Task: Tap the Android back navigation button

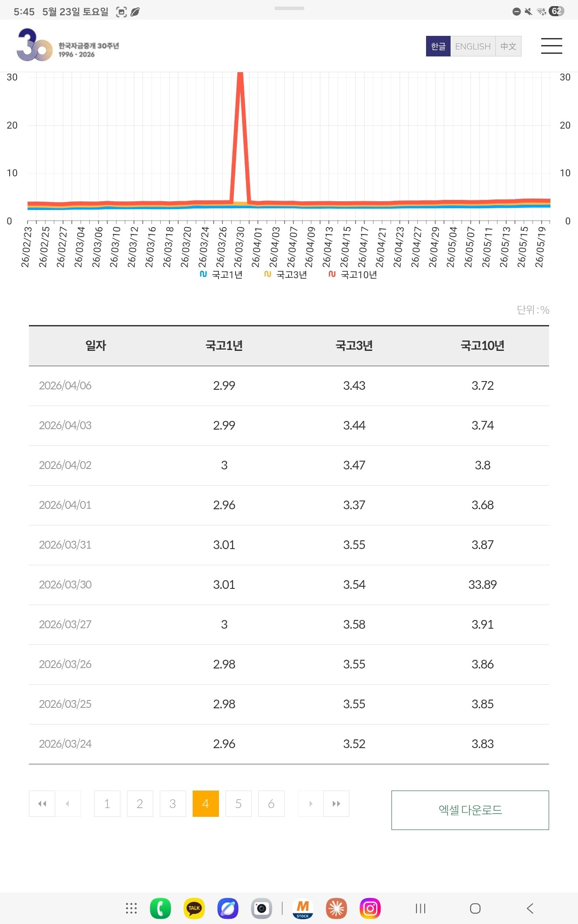Action: (x=530, y=909)
